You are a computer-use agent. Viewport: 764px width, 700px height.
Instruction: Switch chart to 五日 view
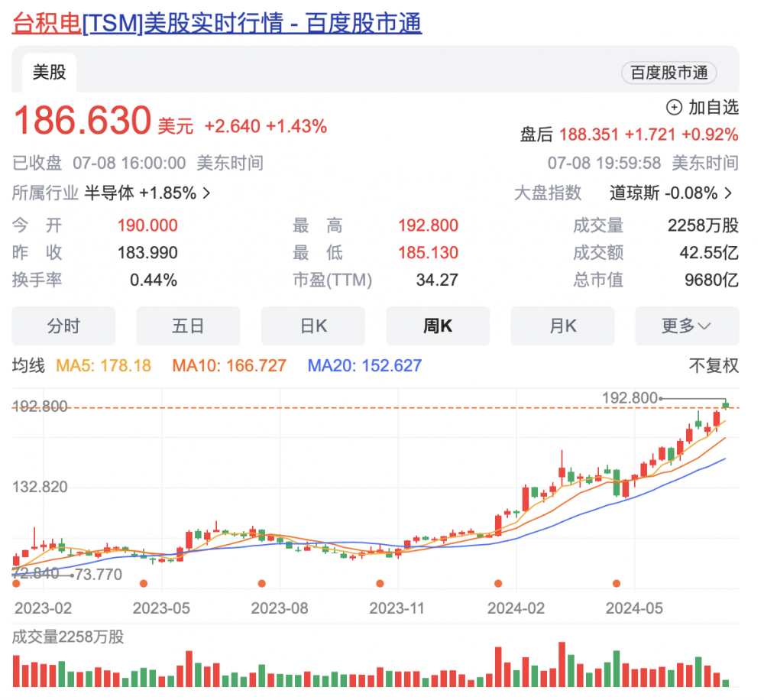tap(188, 326)
